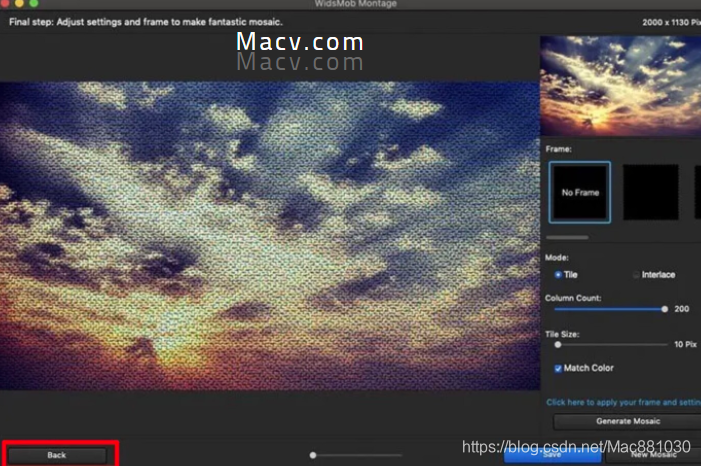Click the blue Save button
Screen dimensions: 701x466
tap(552, 455)
